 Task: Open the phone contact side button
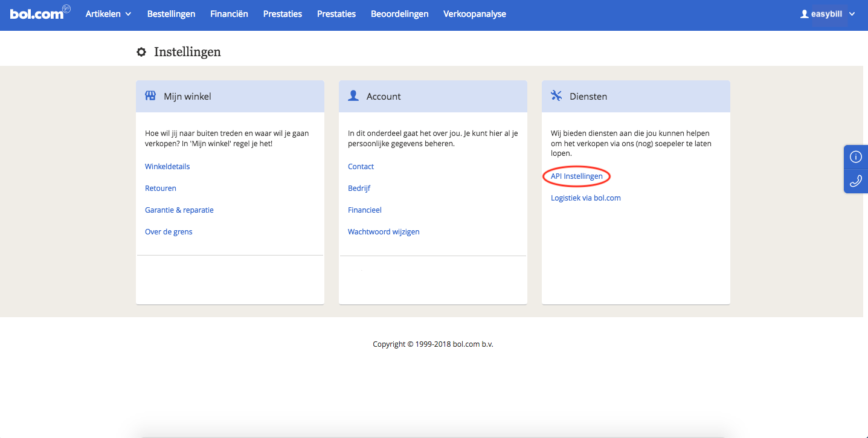[855, 181]
